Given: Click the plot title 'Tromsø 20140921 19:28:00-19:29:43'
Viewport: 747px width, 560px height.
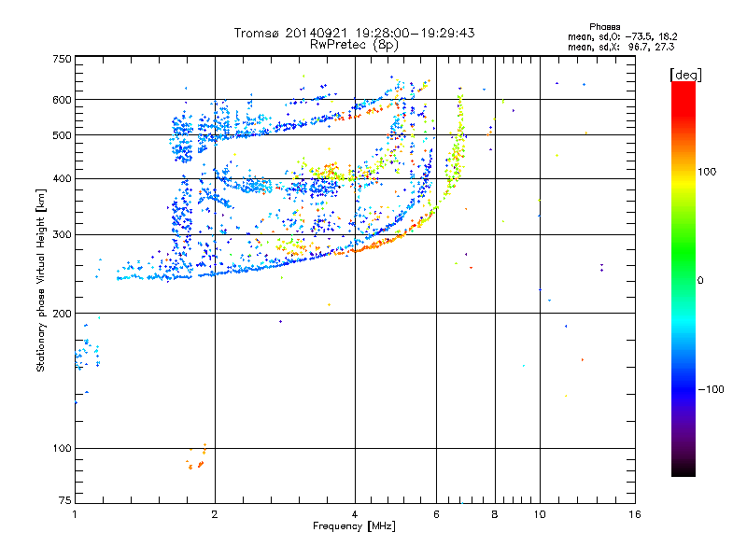Looking at the screenshot, I should point(354,33).
